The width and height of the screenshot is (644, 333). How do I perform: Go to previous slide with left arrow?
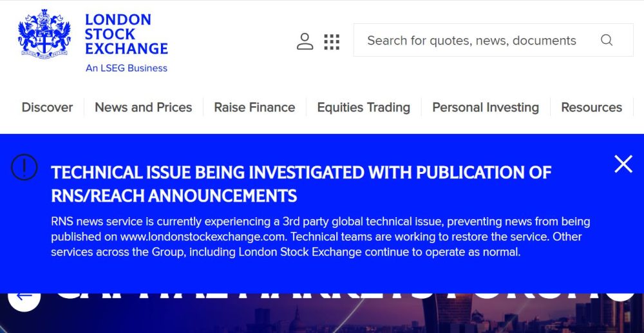click(x=24, y=296)
